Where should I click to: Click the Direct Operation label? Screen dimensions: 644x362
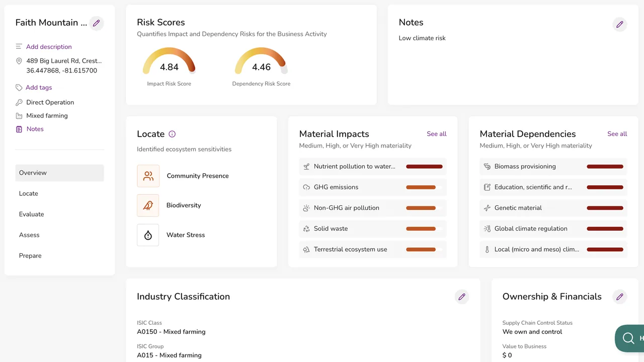tap(50, 102)
